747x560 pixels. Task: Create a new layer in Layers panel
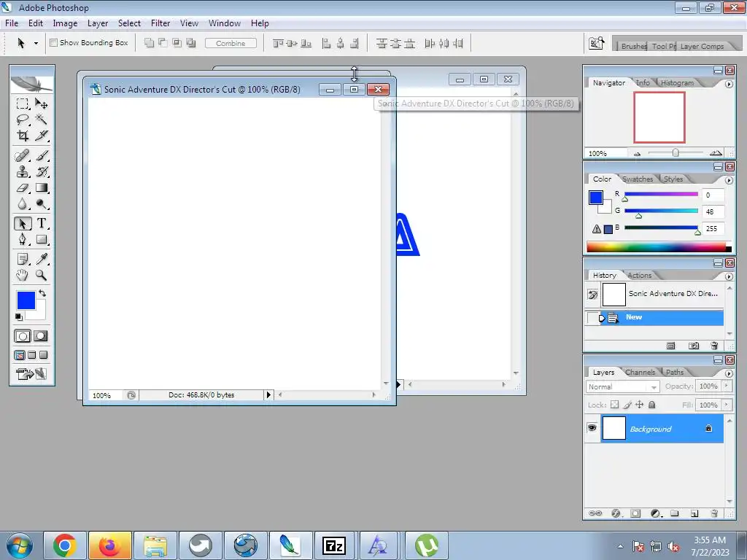(694, 513)
